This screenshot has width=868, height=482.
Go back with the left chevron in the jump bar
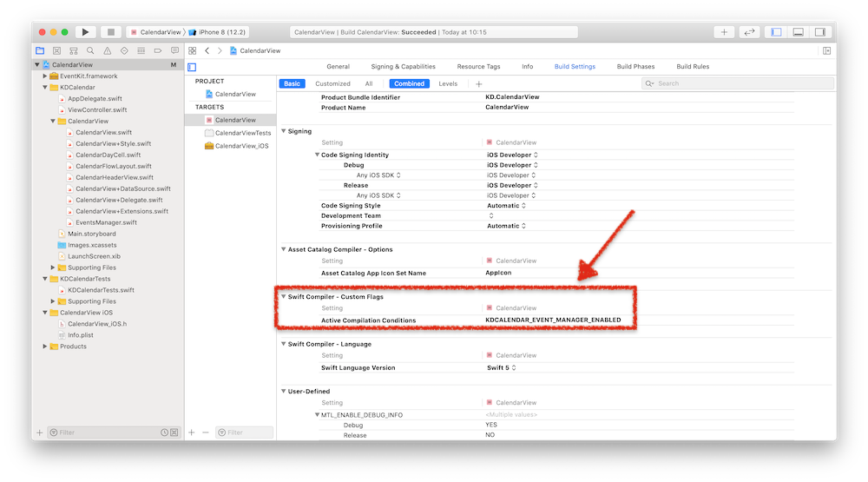[207, 51]
